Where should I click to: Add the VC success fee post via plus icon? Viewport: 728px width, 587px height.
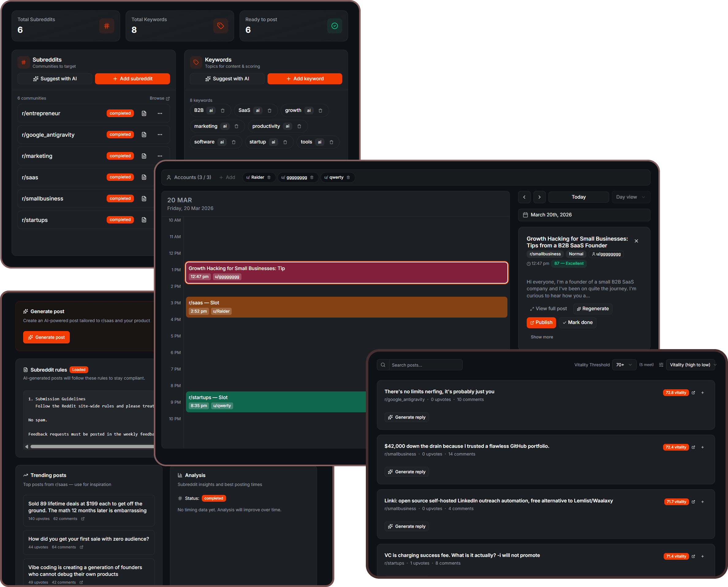coord(703,556)
